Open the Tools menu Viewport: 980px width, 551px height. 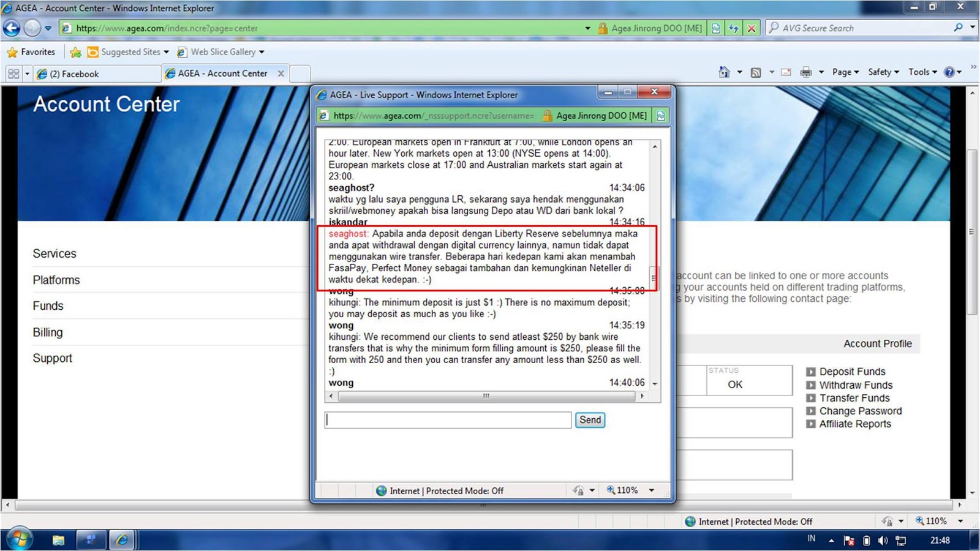pos(922,72)
